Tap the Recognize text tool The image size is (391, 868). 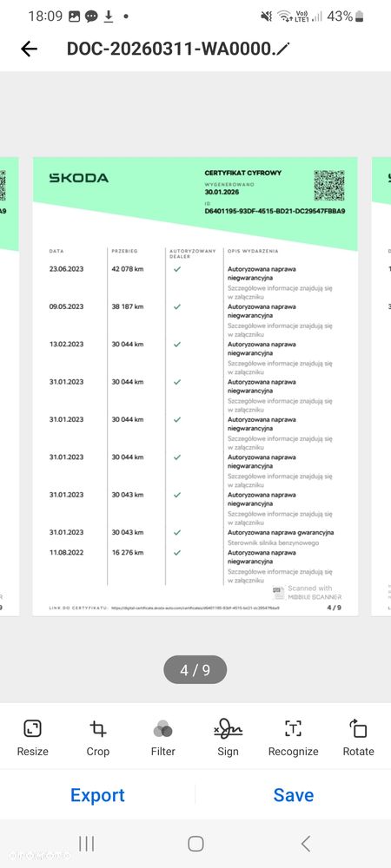pos(293,738)
